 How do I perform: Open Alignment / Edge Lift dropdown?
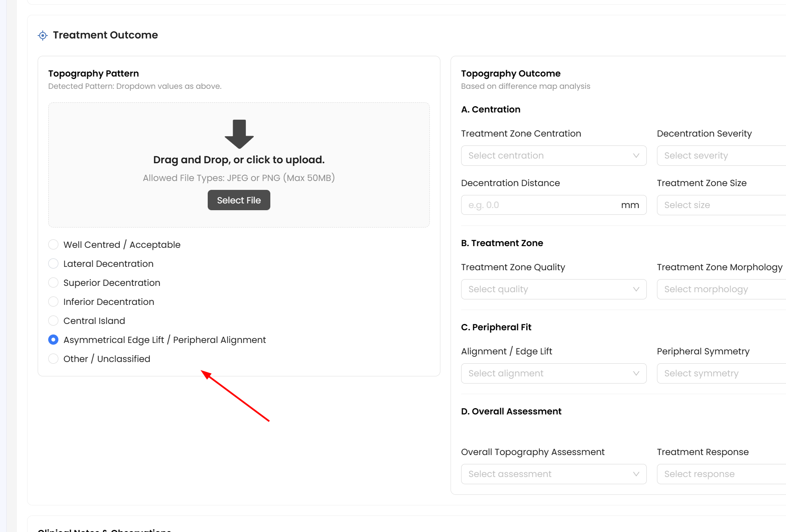[x=554, y=373]
